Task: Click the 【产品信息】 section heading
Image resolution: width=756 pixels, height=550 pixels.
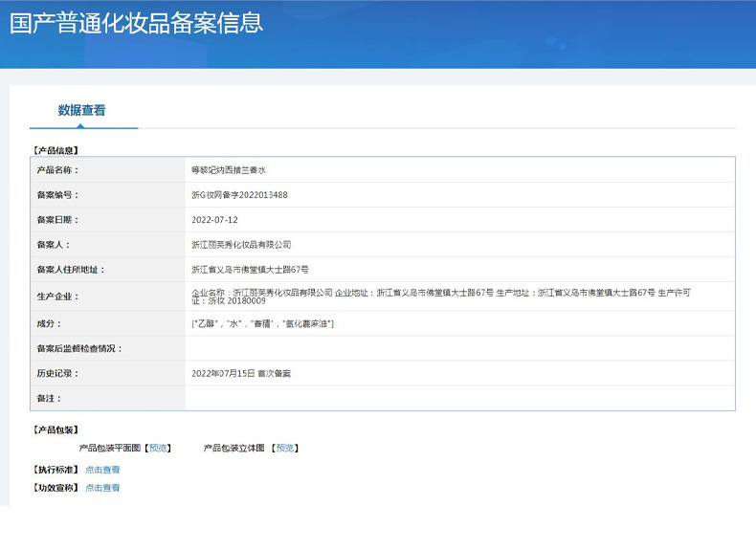Action: coord(56,150)
